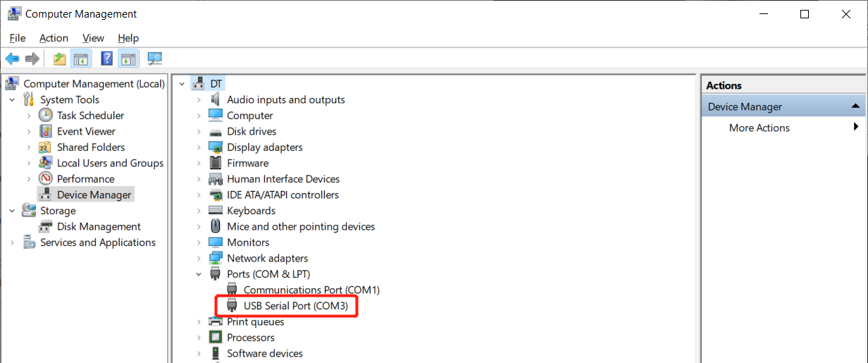The height and width of the screenshot is (363, 868).
Task: Collapse the Device Manager actions header
Action: click(855, 106)
